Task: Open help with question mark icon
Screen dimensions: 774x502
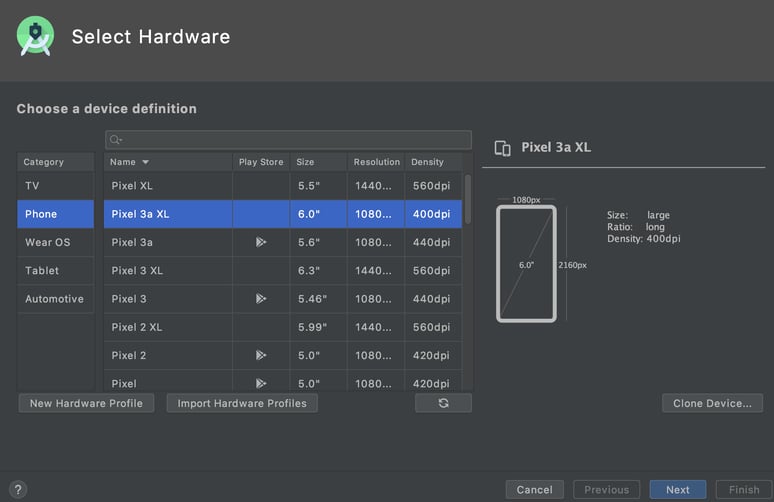Action: tap(18, 490)
